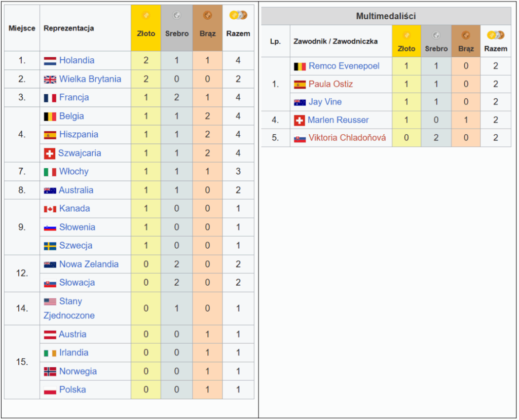Click the Reprezentacja column header

coord(68,28)
